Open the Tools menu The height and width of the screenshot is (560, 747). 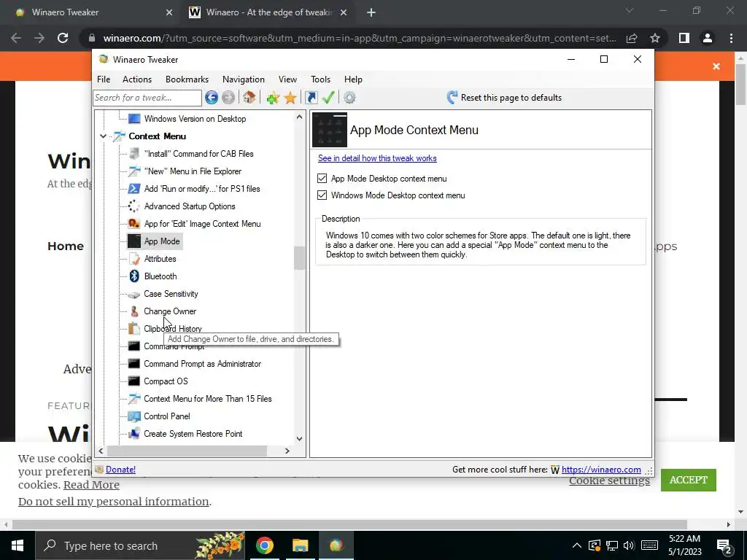click(321, 79)
